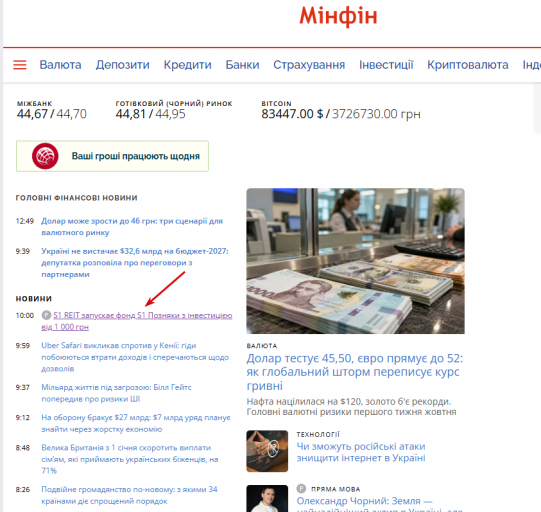Open the Банки menu
This screenshot has width=541, height=512.
click(x=242, y=65)
